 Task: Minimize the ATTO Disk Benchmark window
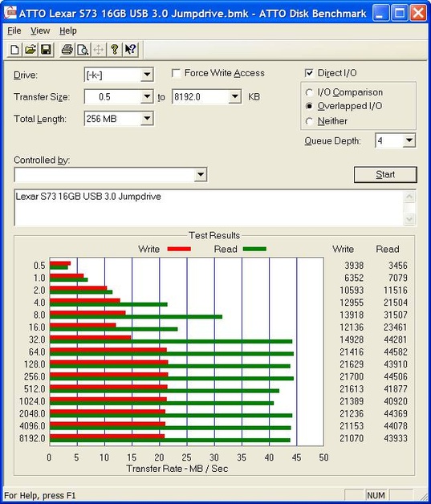coord(380,13)
